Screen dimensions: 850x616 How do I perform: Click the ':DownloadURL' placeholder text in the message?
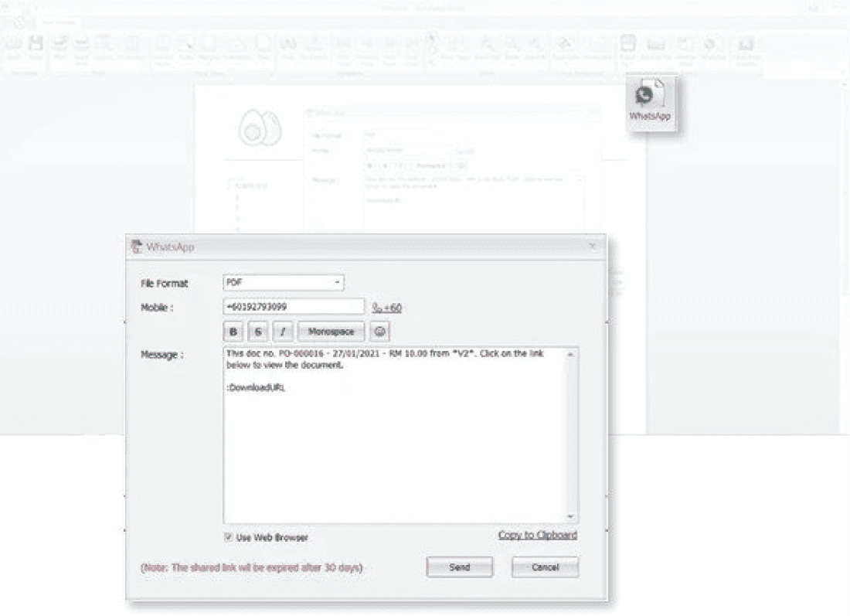pyautogui.click(x=256, y=388)
